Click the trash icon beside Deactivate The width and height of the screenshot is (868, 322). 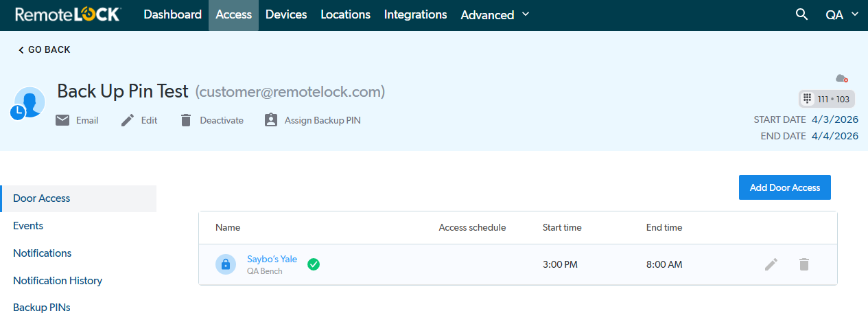186,120
